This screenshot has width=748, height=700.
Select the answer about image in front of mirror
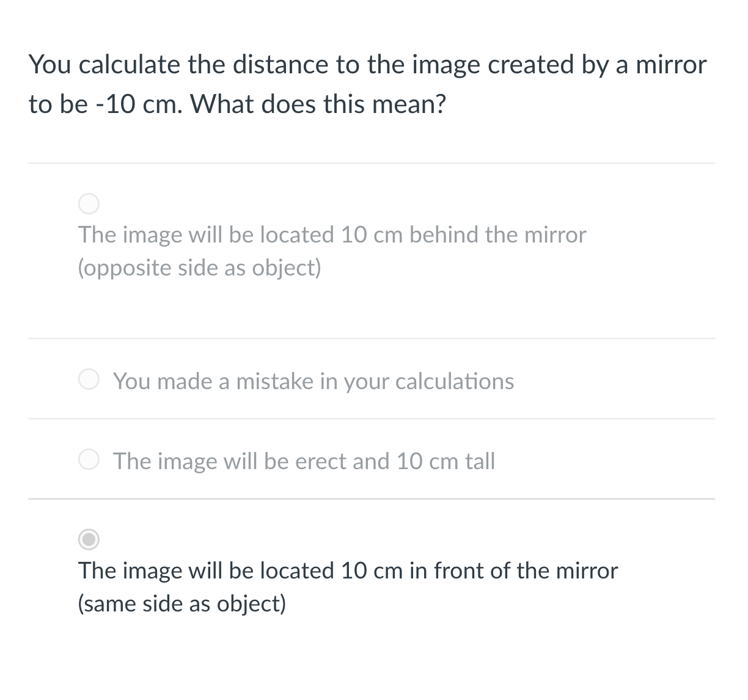(347, 571)
